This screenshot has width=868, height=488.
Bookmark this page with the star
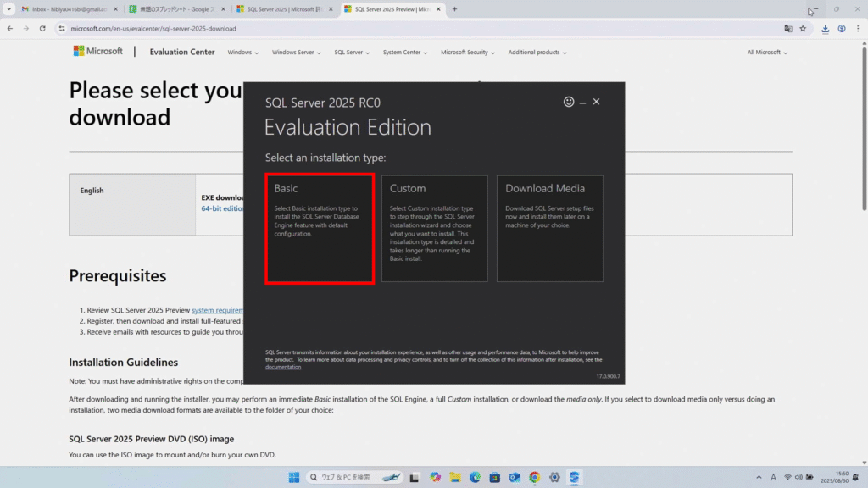[803, 28]
